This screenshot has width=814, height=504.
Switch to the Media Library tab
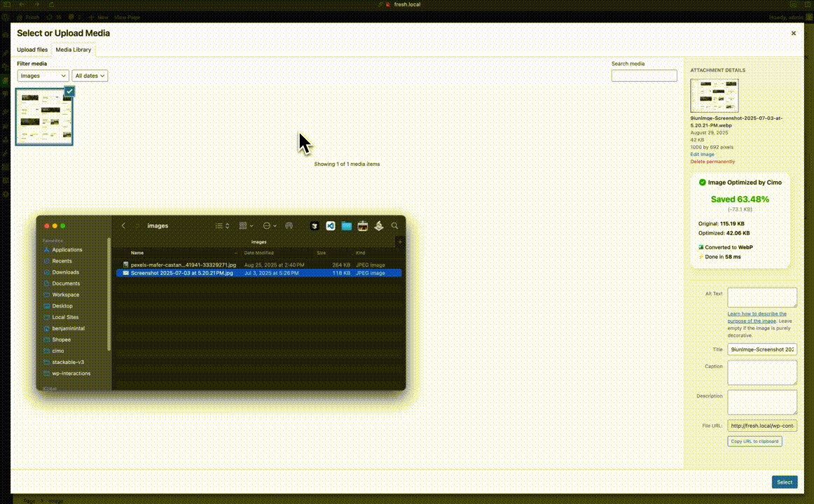pos(74,50)
